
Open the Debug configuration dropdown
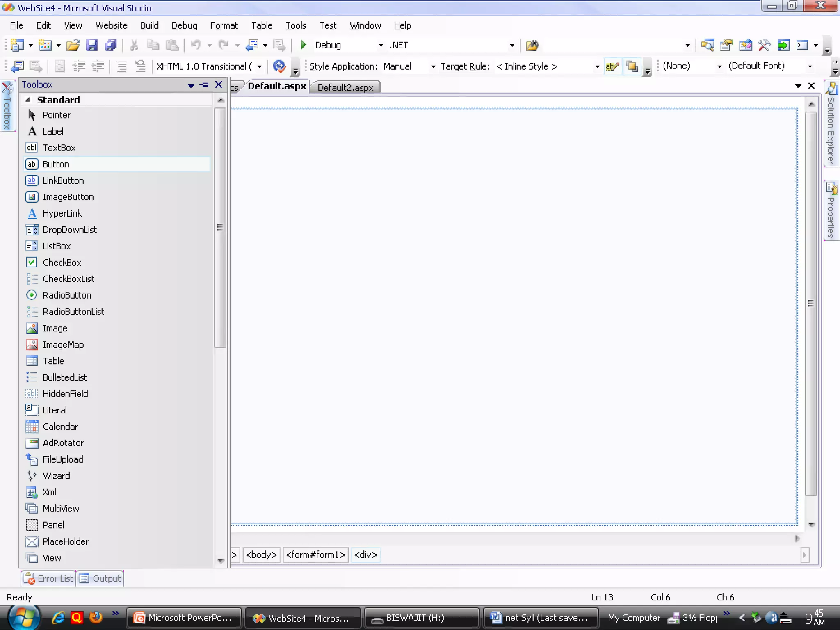pyautogui.click(x=381, y=46)
